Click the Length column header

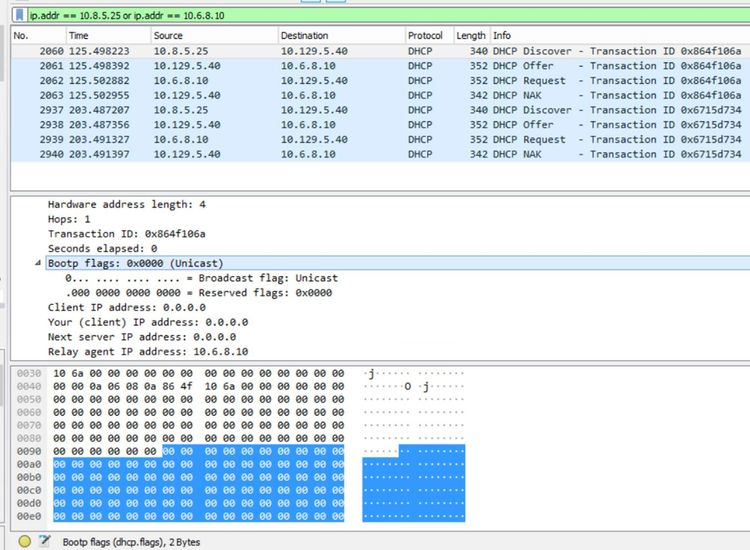[x=470, y=35]
